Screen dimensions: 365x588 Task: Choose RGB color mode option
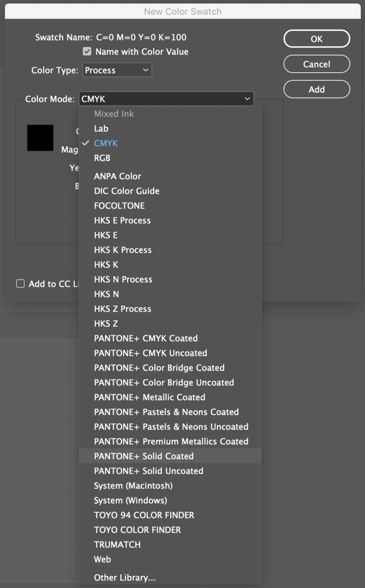point(102,158)
